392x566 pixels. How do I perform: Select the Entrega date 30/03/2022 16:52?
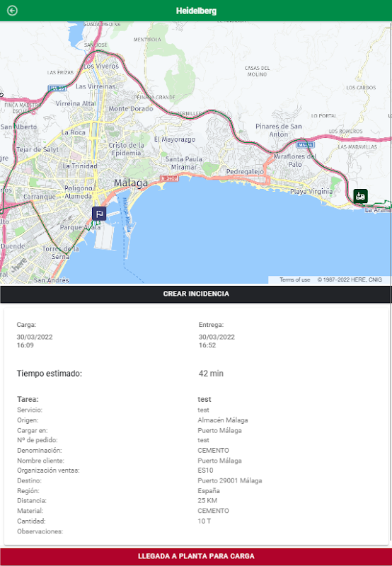tap(217, 341)
